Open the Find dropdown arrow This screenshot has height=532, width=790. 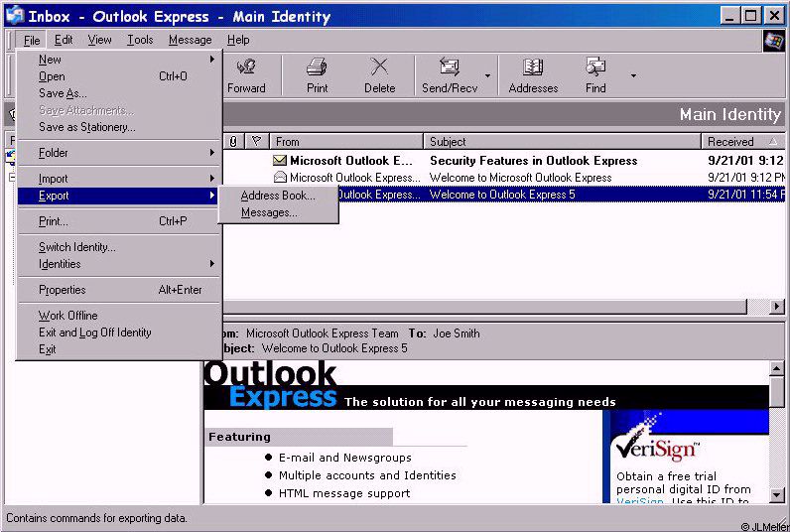click(633, 75)
